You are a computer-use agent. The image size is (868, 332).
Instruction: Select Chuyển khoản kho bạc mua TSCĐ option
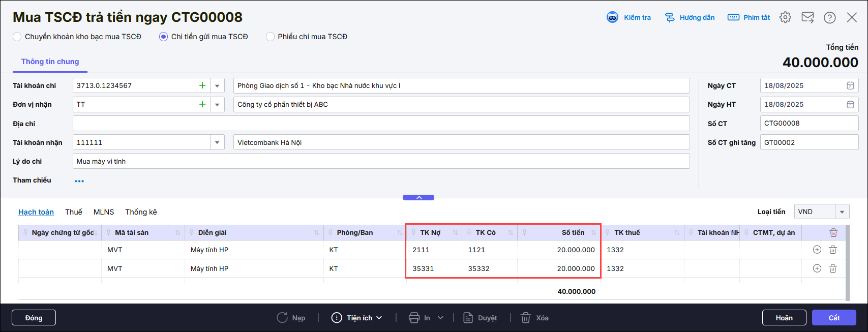tap(17, 37)
